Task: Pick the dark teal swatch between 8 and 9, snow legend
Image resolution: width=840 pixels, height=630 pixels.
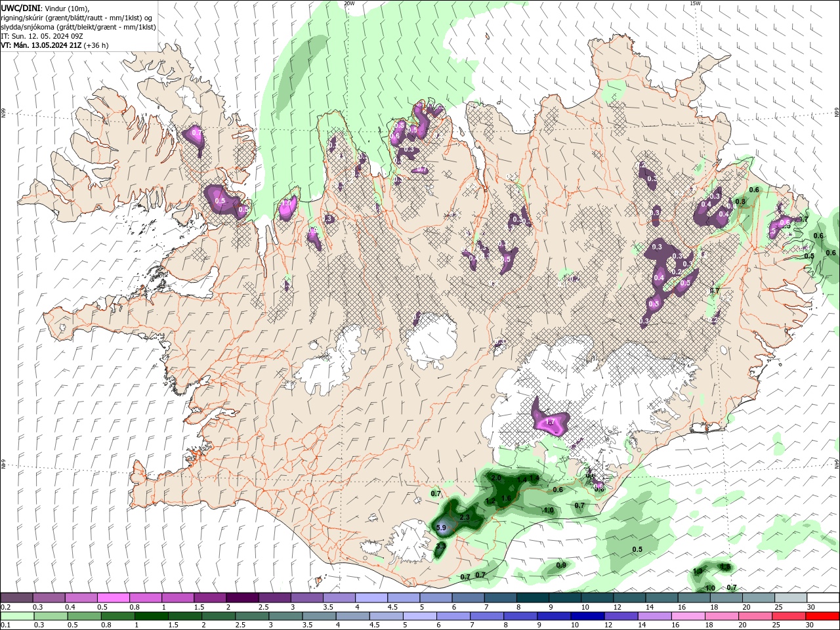Action: (533, 598)
